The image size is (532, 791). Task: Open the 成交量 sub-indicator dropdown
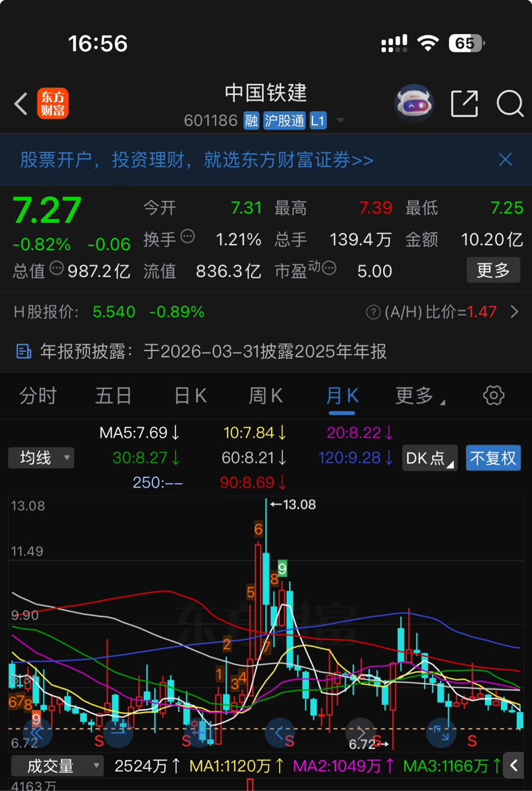tap(57, 766)
